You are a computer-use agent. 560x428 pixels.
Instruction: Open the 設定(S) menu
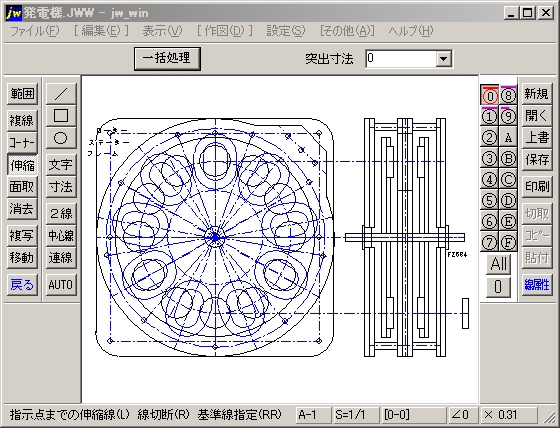[286, 31]
